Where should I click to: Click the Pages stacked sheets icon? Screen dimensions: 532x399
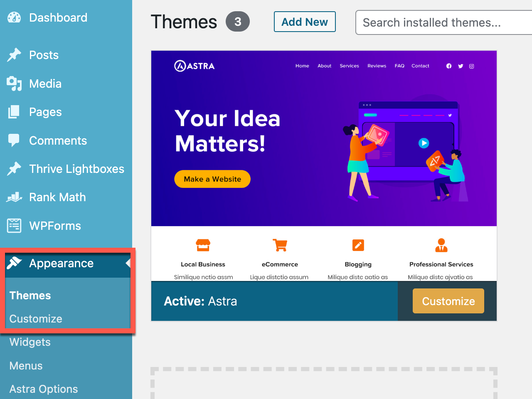[x=14, y=112]
